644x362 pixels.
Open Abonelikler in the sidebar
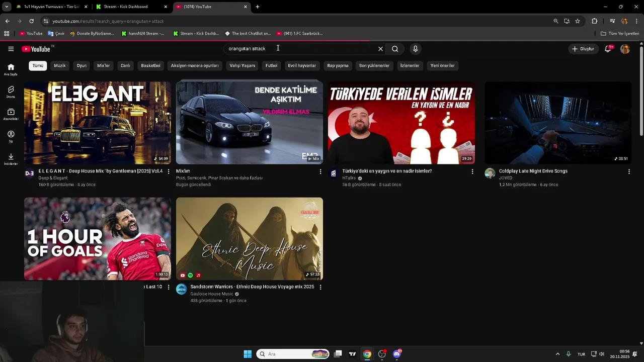tap(11, 115)
